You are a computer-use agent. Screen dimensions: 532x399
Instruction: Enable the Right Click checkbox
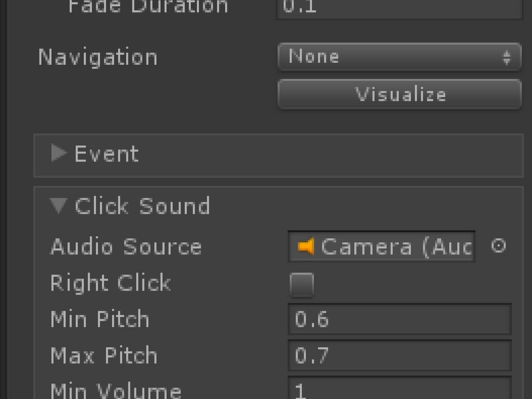tap(302, 285)
